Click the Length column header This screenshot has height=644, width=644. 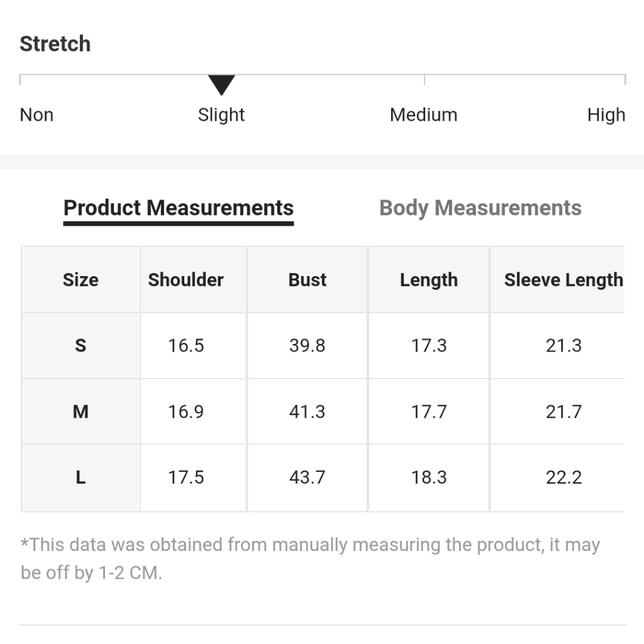(x=428, y=279)
